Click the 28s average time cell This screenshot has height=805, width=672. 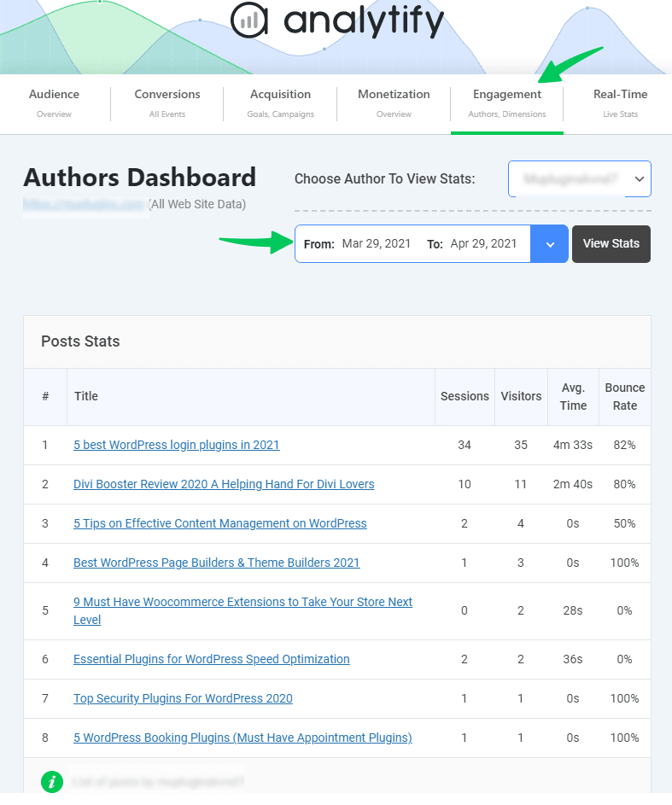click(x=572, y=611)
